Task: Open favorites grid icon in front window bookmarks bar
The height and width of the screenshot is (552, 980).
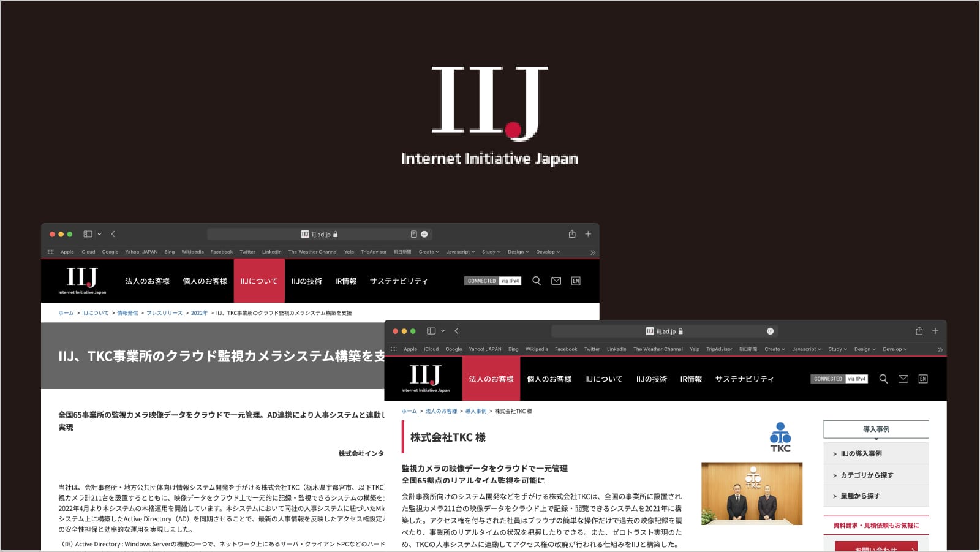Action: (x=394, y=349)
